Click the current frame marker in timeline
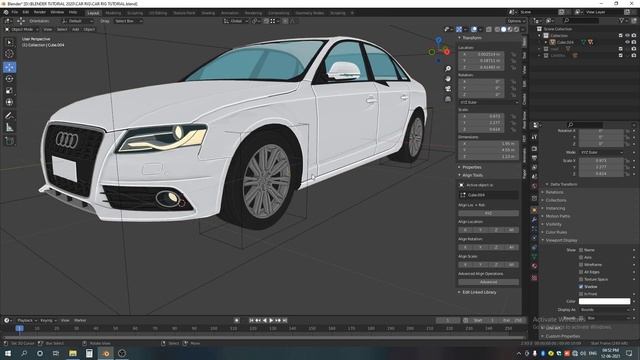The width and height of the screenshot is (640, 360). click(x=19, y=329)
